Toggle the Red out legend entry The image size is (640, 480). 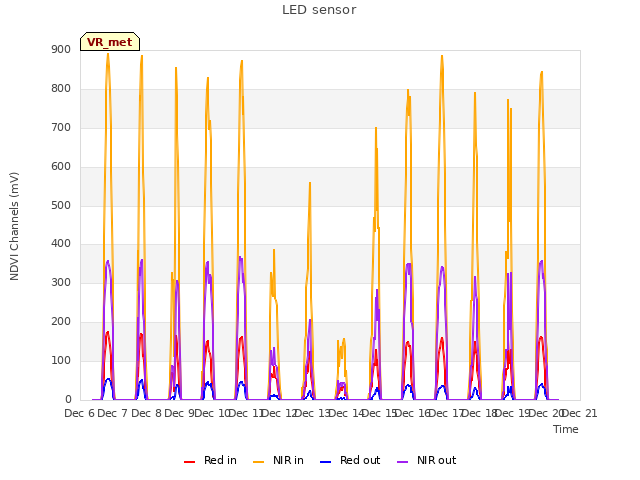350,460
